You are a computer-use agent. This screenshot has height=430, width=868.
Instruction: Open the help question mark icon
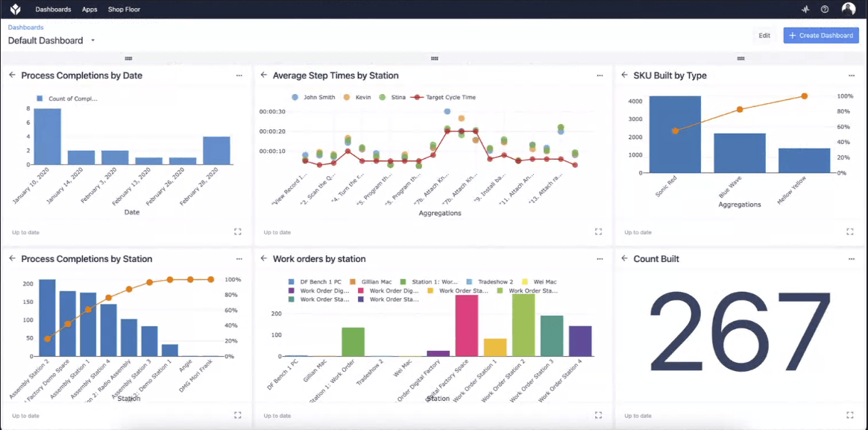click(x=825, y=9)
